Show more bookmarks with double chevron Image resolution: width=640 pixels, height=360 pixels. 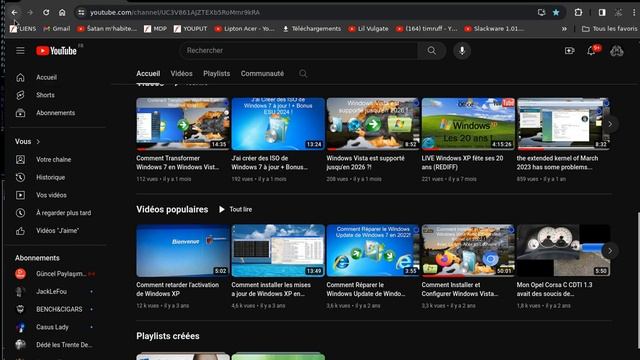tap(564, 29)
